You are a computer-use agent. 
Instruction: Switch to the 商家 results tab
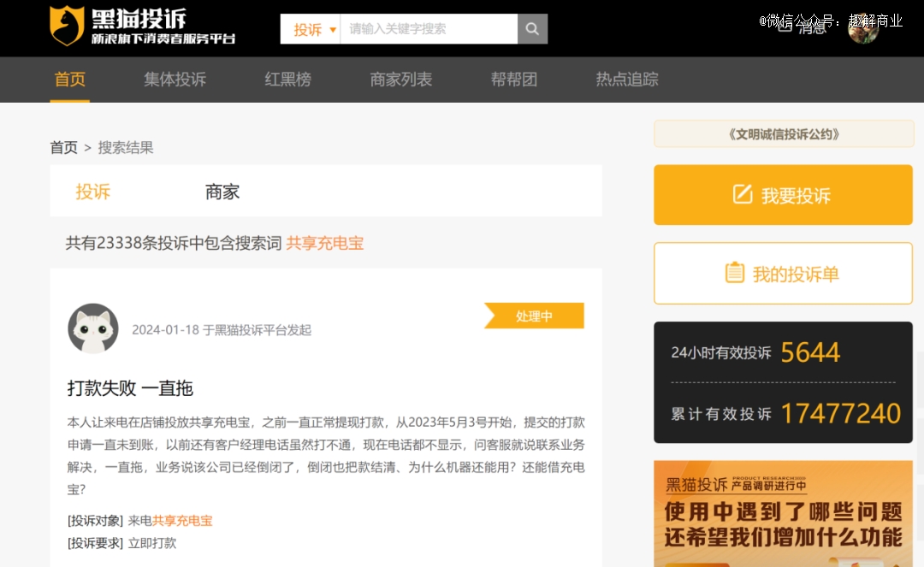(222, 192)
